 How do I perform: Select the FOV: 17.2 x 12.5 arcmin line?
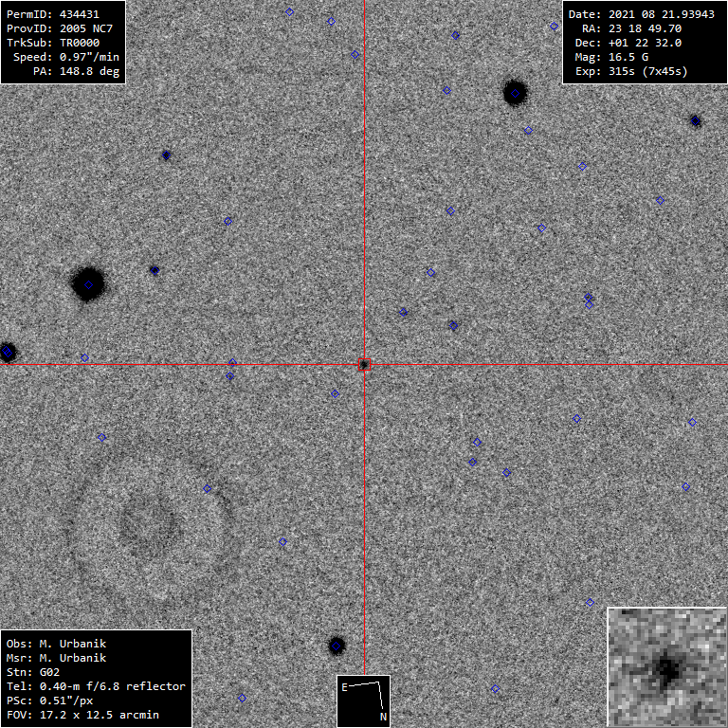[x=82, y=715]
